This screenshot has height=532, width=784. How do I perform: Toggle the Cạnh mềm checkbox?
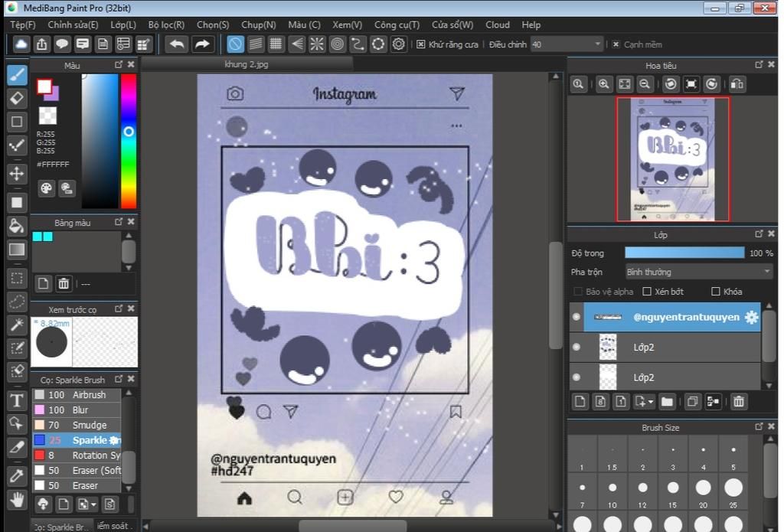pyautogui.click(x=616, y=44)
